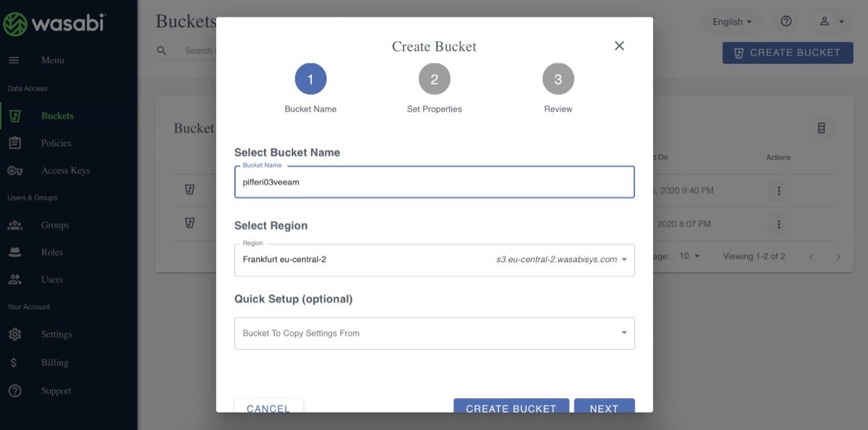This screenshot has height=430, width=868.
Task: Go to step 2 Set Properties
Action: (434, 80)
